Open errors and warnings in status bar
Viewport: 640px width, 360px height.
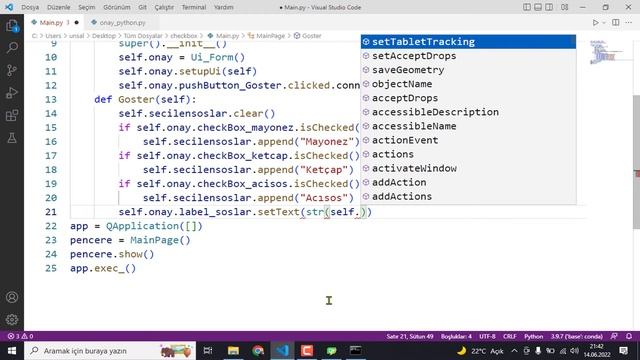click(20, 336)
